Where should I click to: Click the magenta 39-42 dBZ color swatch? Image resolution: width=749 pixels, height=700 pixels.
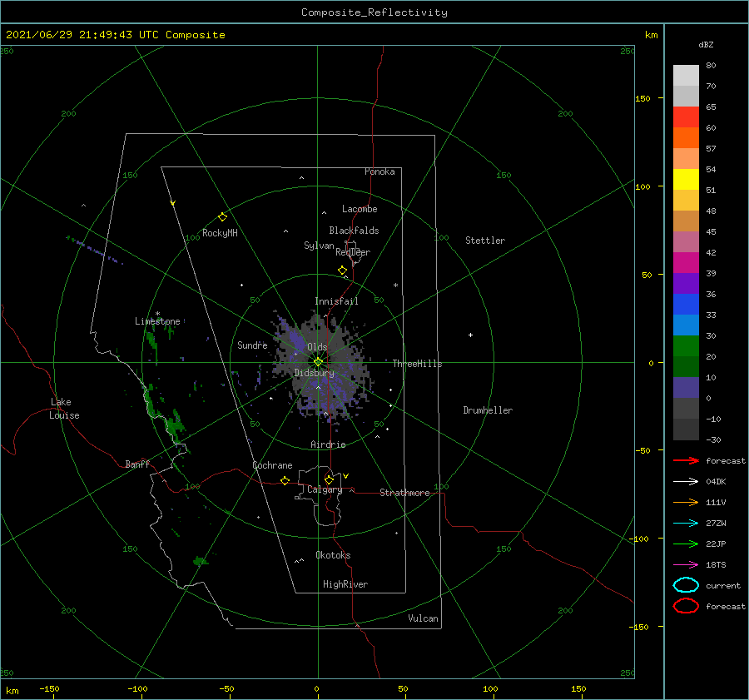point(686,262)
